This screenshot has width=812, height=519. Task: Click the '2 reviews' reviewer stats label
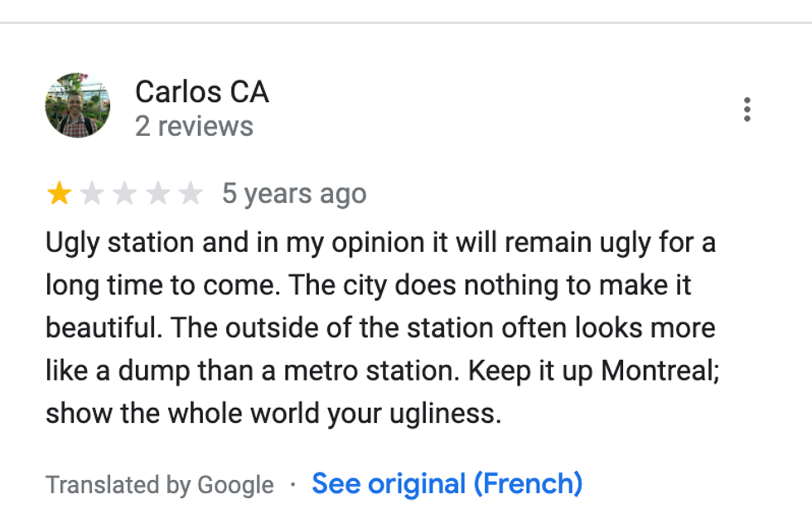coord(195,126)
